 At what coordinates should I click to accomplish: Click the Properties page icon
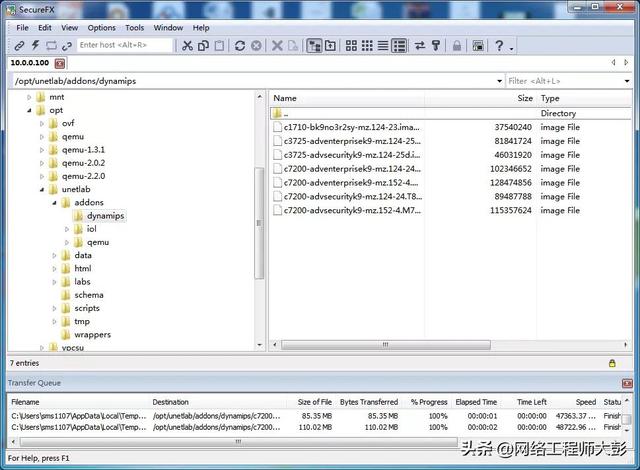pos(293,45)
